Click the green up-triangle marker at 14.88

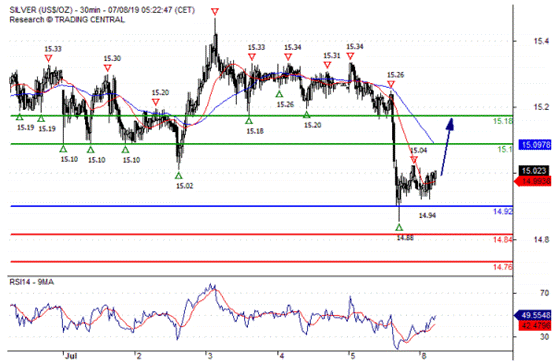pyautogui.click(x=399, y=227)
